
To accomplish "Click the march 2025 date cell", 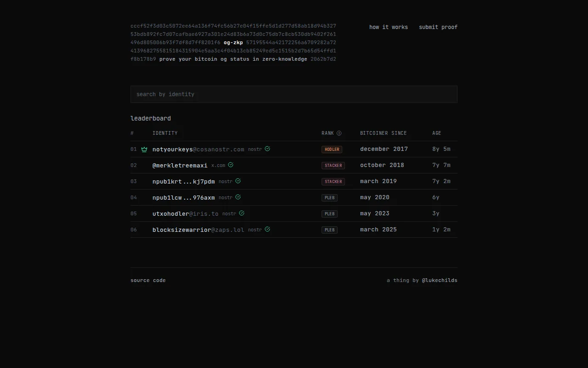I will (379, 230).
